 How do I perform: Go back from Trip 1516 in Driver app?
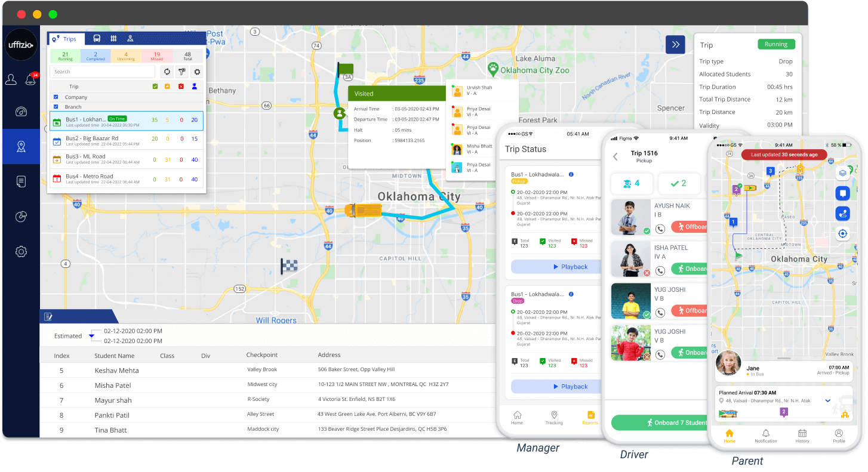pos(615,156)
